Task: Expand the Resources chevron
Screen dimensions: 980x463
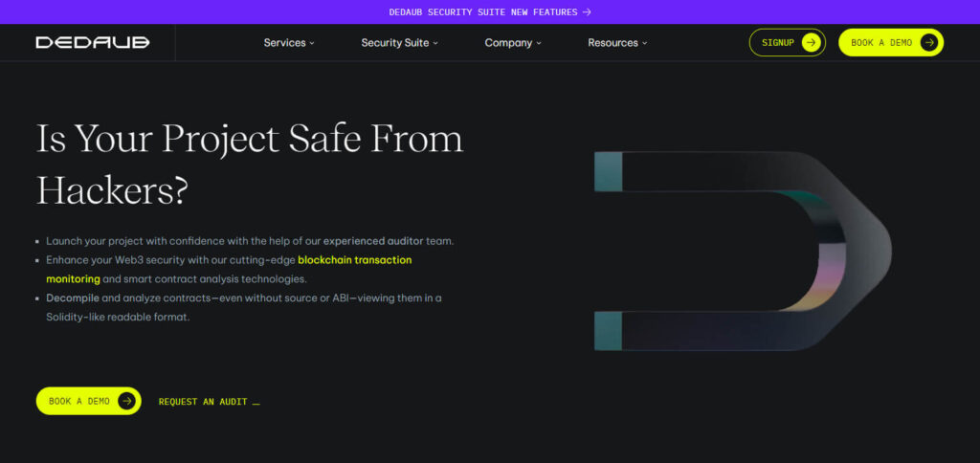Action: tap(644, 43)
